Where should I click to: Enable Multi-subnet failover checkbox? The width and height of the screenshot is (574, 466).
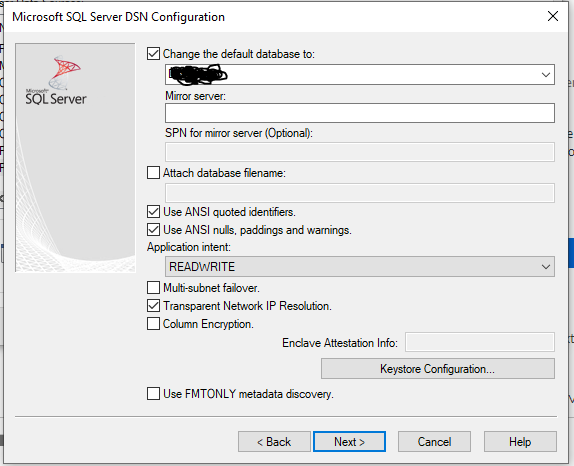coord(153,287)
